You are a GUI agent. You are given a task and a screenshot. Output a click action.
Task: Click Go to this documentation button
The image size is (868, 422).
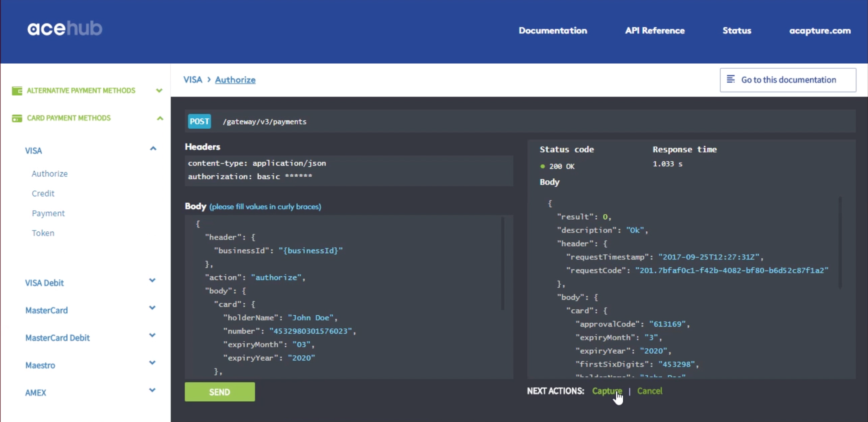788,80
